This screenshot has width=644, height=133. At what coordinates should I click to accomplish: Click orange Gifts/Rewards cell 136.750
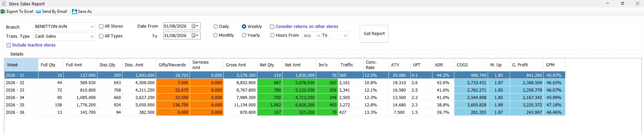point(173,105)
